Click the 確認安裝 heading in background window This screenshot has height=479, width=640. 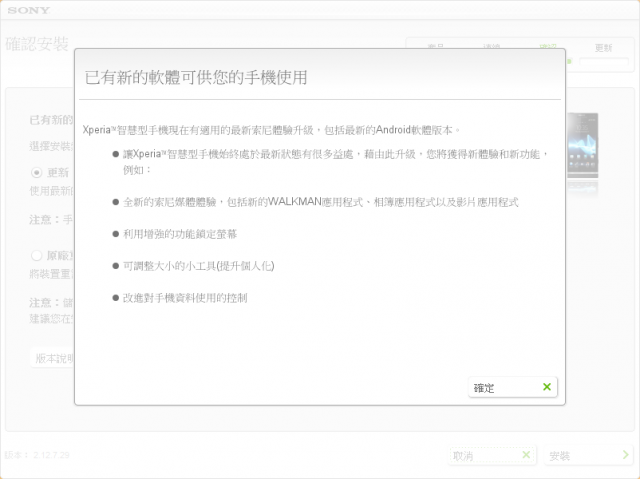[x=37, y=44]
